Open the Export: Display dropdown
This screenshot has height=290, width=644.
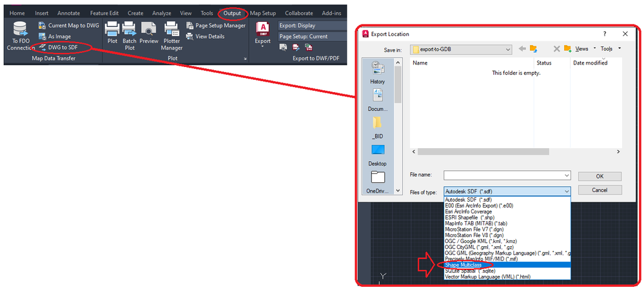tap(312, 26)
